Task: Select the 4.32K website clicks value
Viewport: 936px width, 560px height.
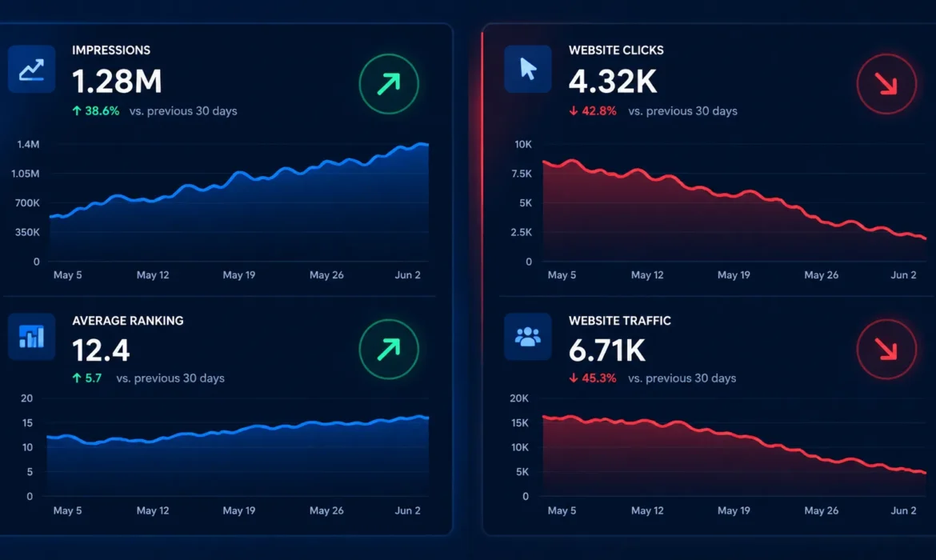Action: point(613,82)
